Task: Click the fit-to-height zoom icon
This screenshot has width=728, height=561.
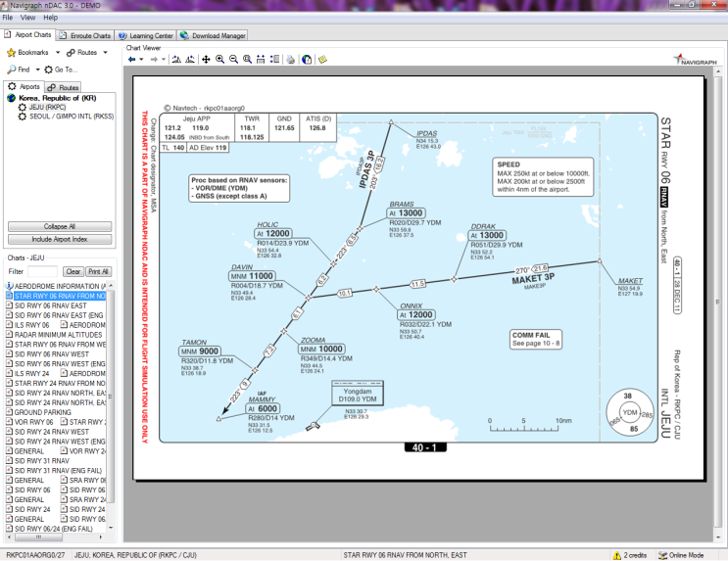Action: coord(262,60)
